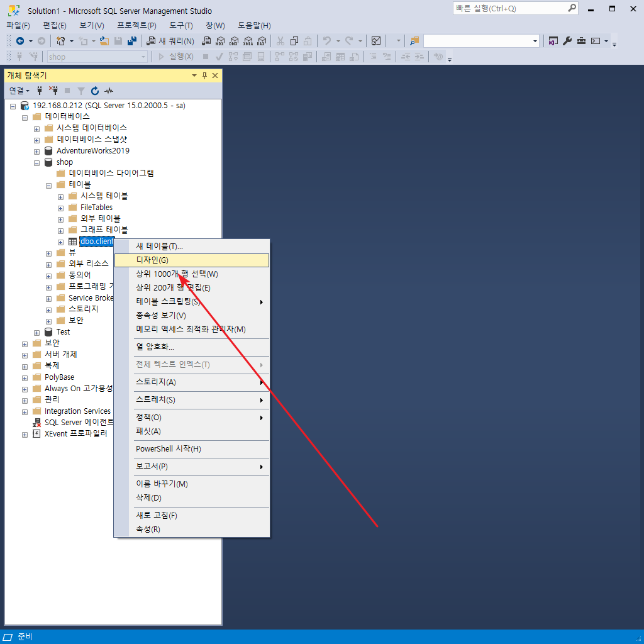Click the New Query (새 쿼리) button

170,41
